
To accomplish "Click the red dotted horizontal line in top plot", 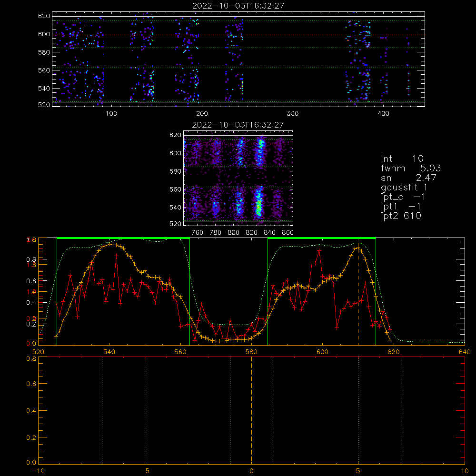I will [238, 35].
